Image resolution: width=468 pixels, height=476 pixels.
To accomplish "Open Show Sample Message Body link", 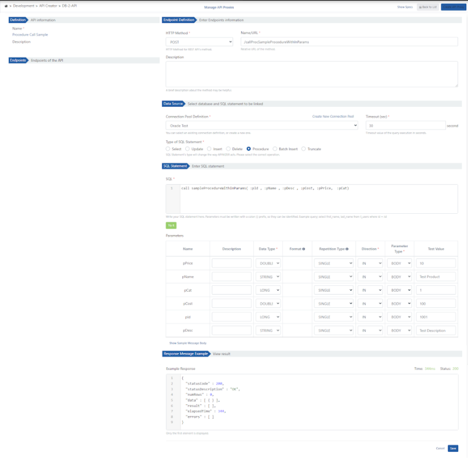I will 187,343.
